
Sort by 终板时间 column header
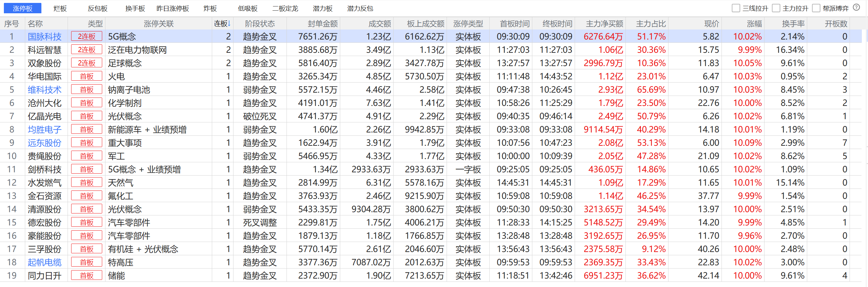pos(557,24)
